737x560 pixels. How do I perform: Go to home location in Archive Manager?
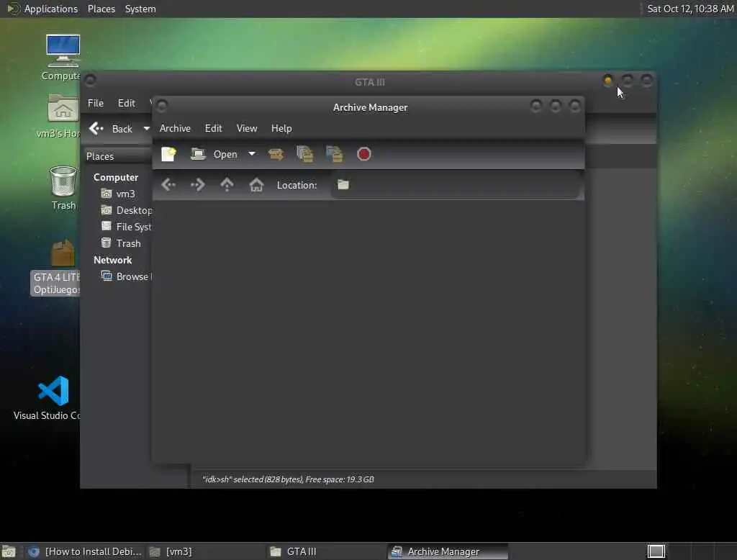tap(256, 185)
